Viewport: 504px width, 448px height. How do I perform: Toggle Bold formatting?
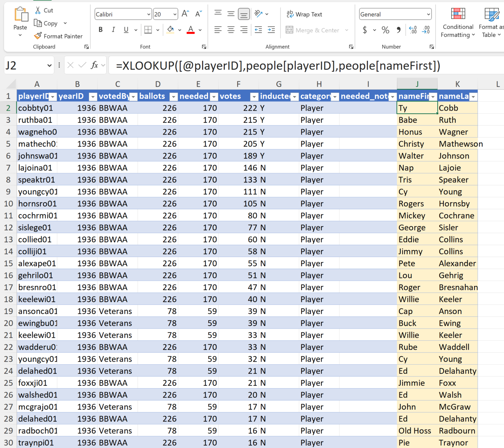coord(101,30)
